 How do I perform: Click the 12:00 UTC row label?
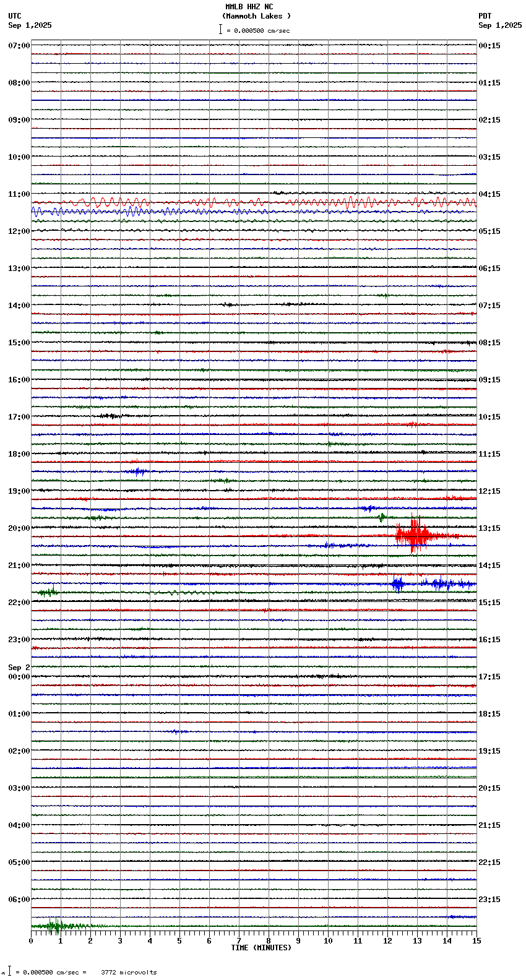coord(19,231)
